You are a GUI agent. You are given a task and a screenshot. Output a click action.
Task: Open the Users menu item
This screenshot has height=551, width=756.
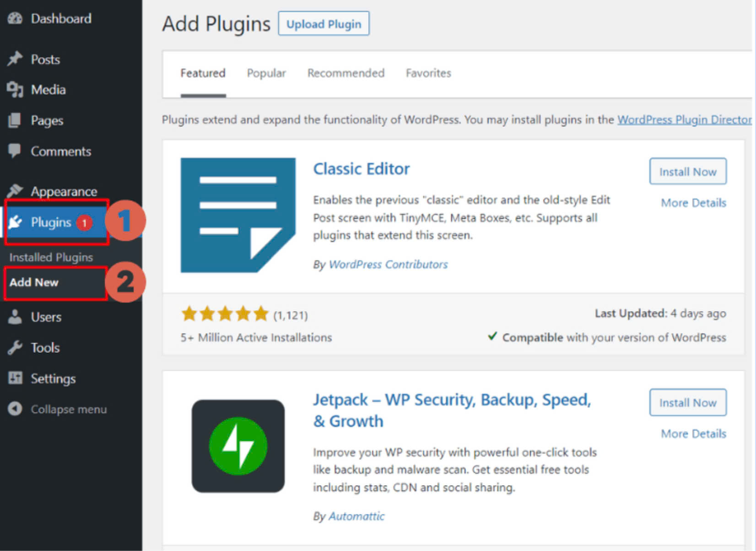tap(46, 317)
